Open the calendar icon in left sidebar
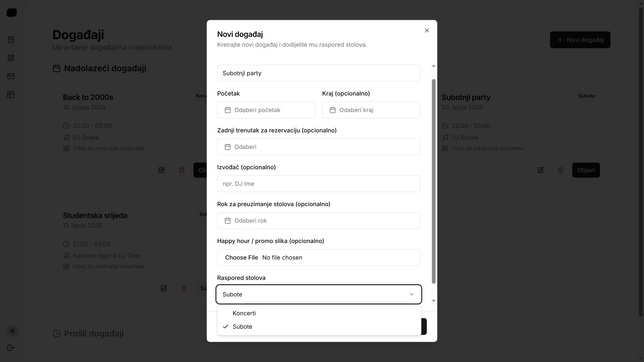This screenshot has height=362, width=644. click(11, 39)
